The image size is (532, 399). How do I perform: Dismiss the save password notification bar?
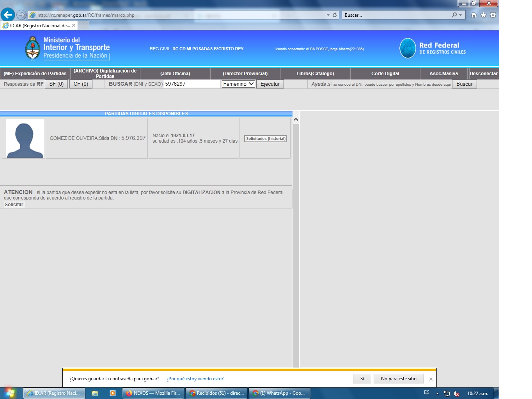point(431,379)
